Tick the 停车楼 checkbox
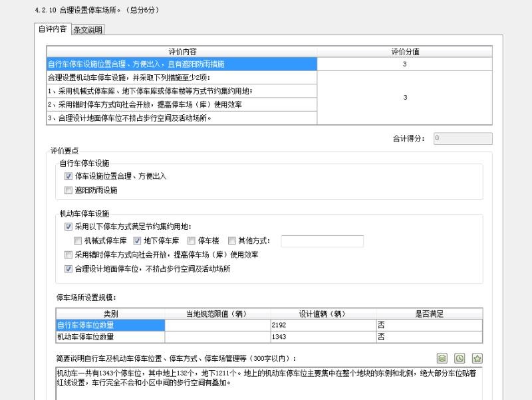The height and width of the screenshot is (400, 532). click(x=192, y=241)
